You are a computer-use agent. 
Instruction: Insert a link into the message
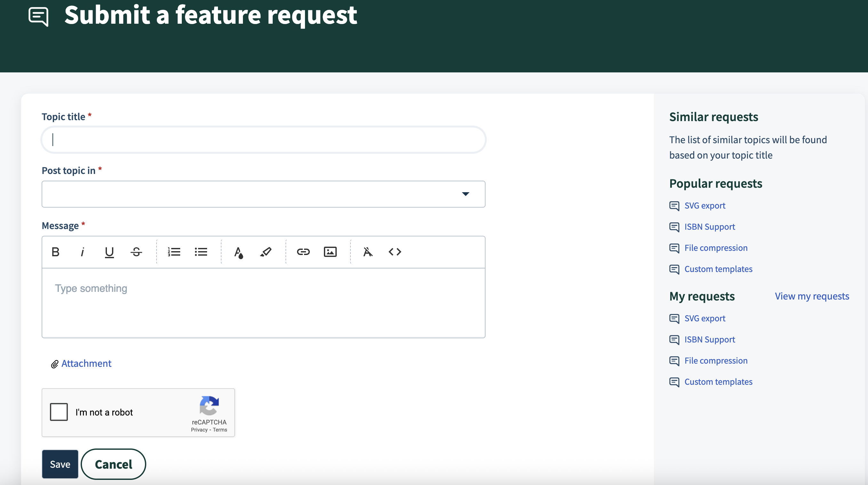pos(303,252)
